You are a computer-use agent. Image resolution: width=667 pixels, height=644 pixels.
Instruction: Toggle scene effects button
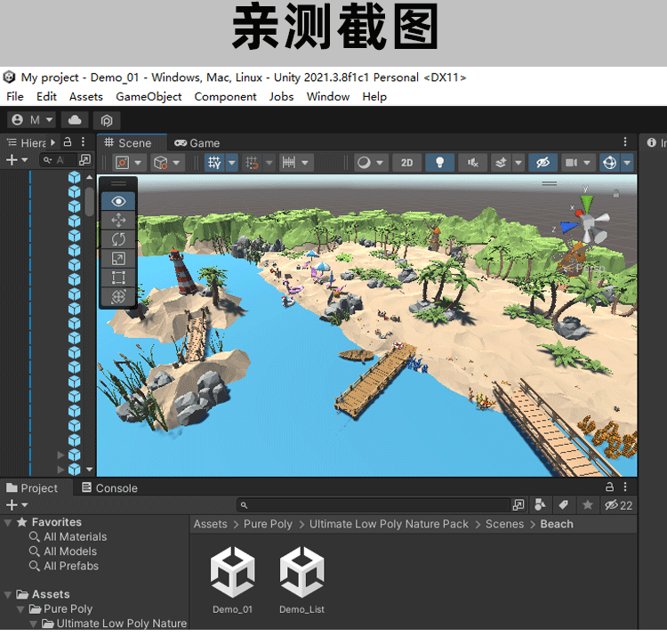[x=501, y=163]
